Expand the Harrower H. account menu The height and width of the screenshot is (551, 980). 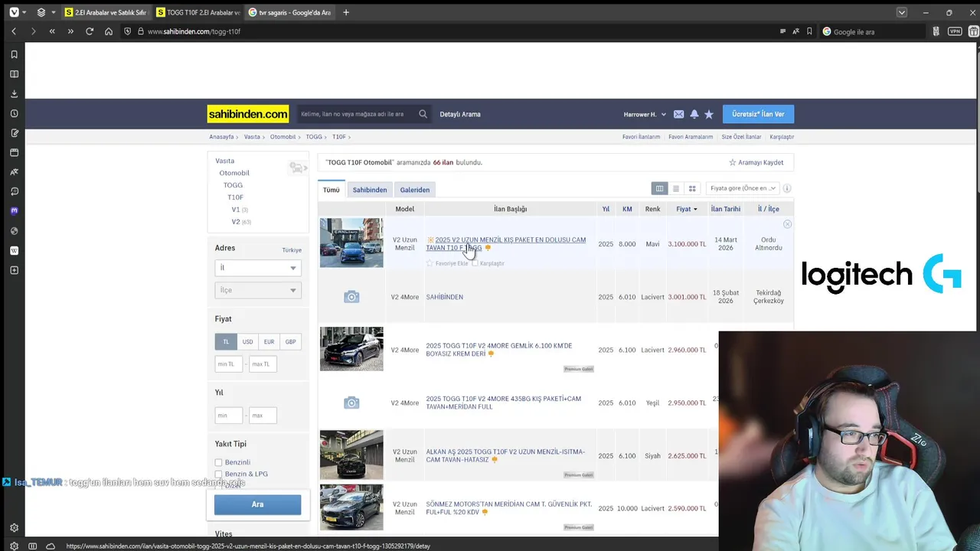point(645,114)
